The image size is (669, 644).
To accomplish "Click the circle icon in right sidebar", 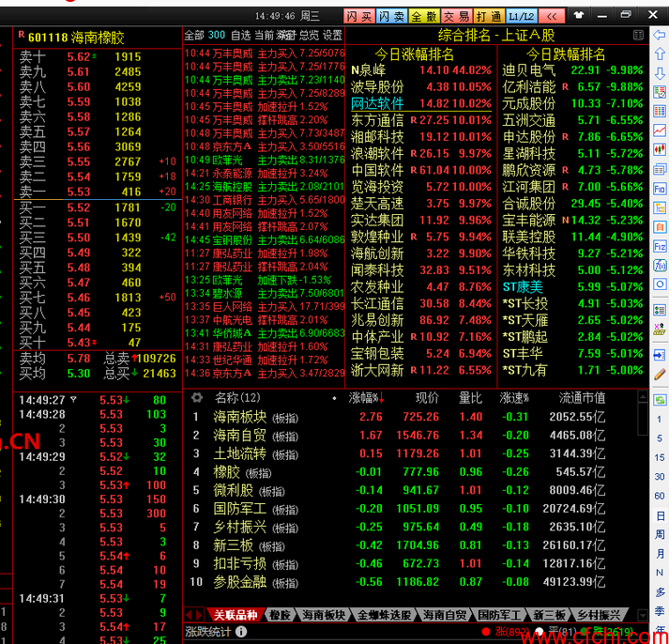I will [660, 284].
